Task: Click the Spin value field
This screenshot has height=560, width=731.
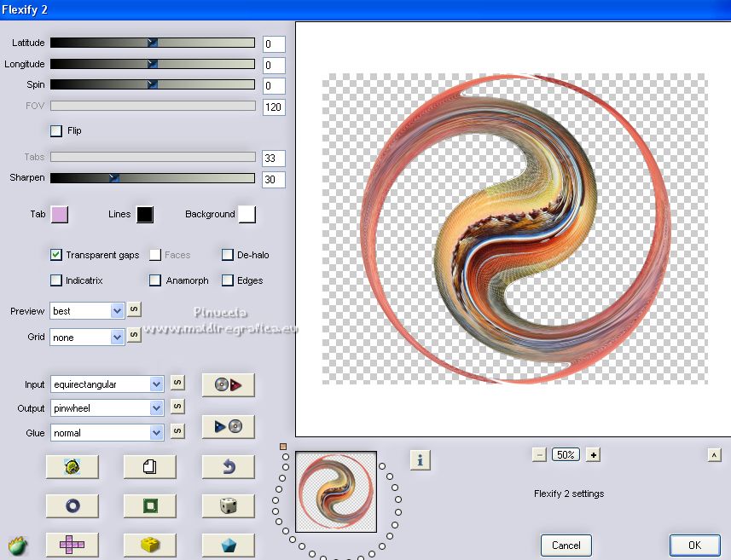Action: pyautogui.click(x=274, y=86)
